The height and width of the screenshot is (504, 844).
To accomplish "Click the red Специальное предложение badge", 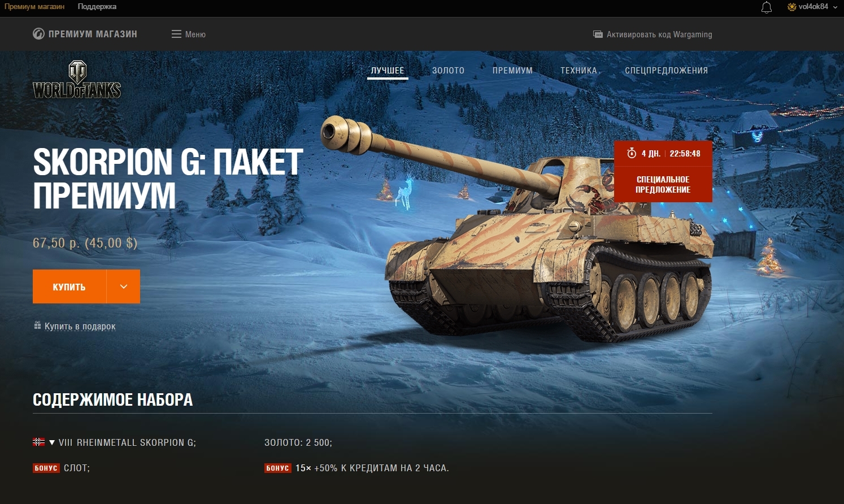I will [x=663, y=184].
